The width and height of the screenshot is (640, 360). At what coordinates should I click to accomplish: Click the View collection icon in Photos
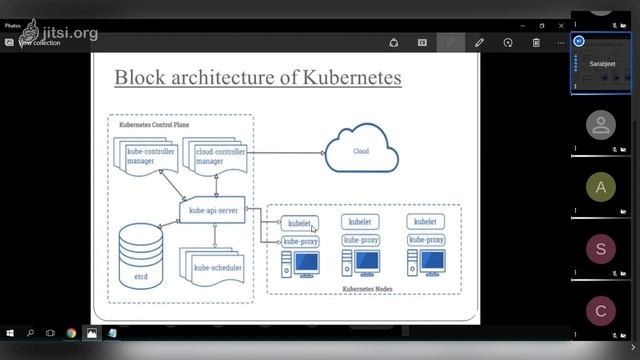(x=9, y=42)
